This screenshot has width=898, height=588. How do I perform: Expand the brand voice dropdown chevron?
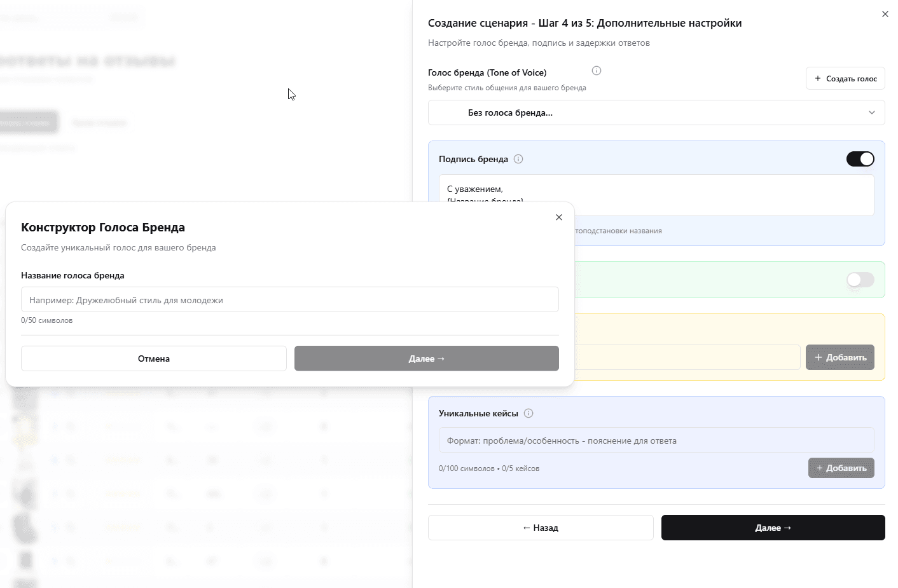pos(871,113)
